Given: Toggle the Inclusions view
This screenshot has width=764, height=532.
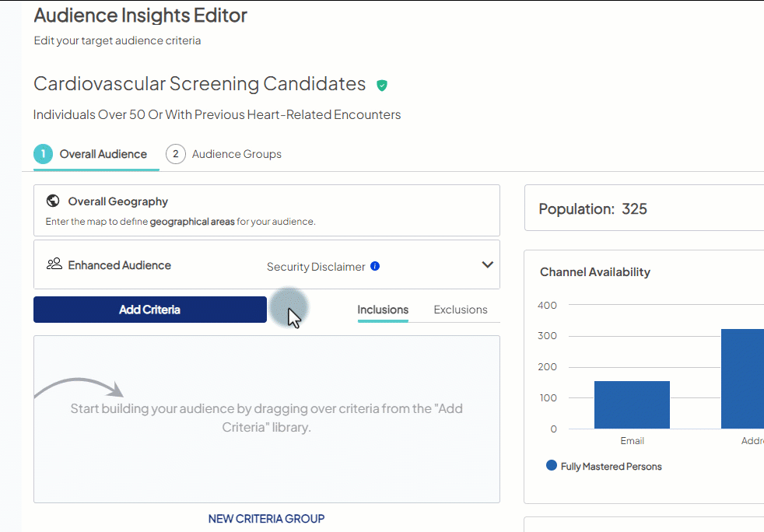Looking at the screenshot, I should click(x=383, y=310).
